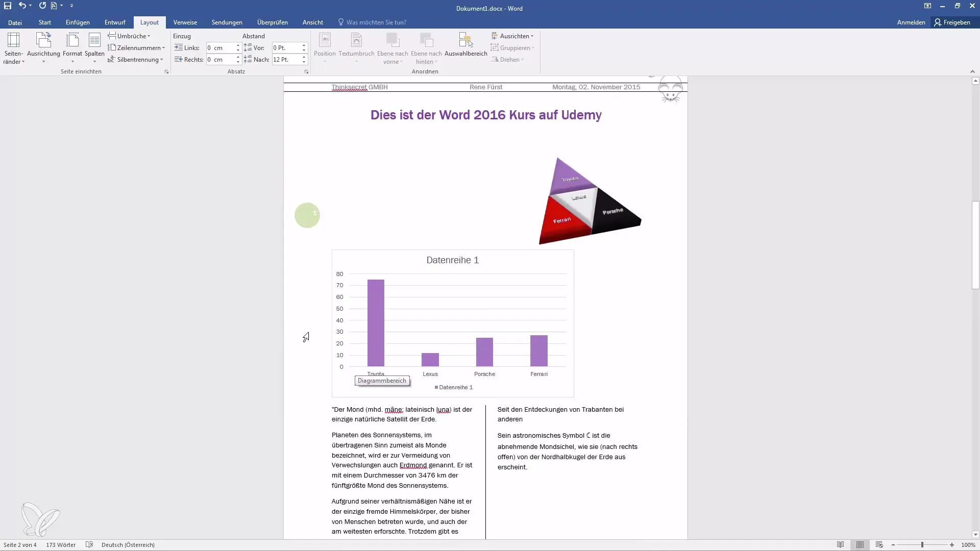Click Deutsch (Österreich) language indicator
This screenshot has height=551, width=980.
click(128, 545)
